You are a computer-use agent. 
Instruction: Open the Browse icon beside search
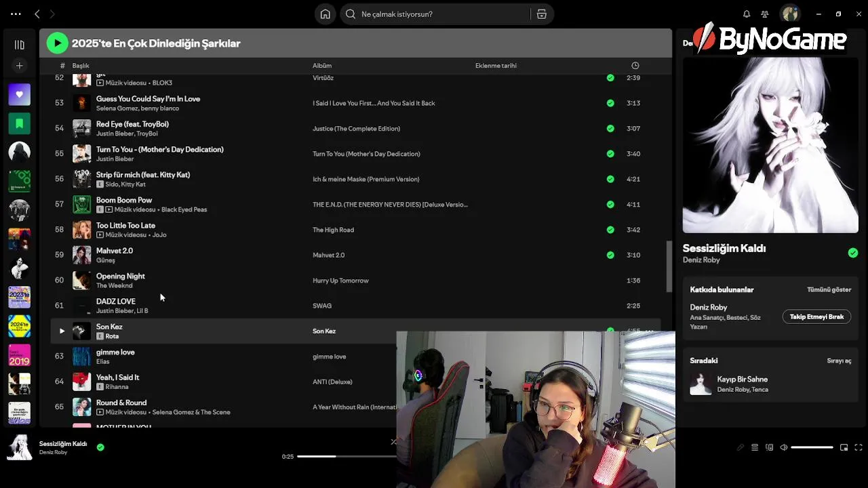coord(541,14)
